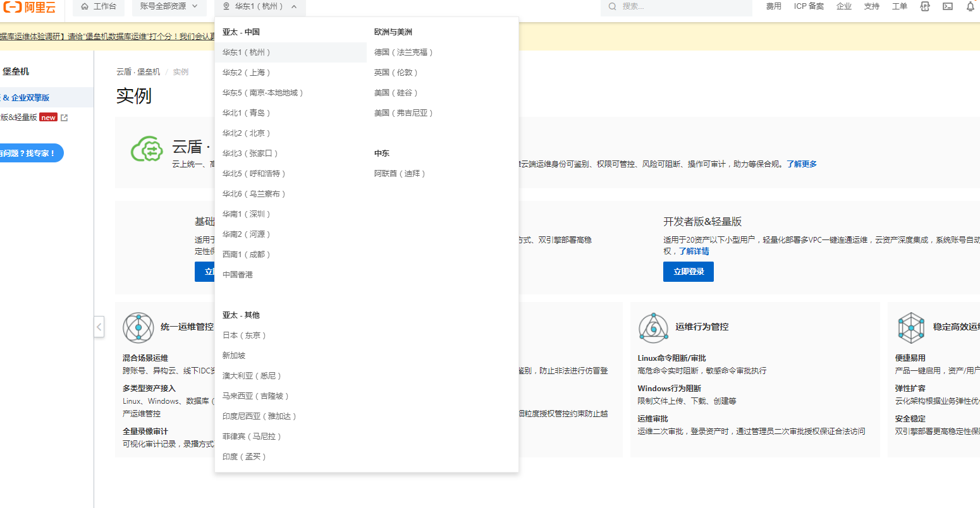The width and height of the screenshot is (980, 508).
Task: Select region 华北5（呼和浩特）
Action: pos(291,174)
